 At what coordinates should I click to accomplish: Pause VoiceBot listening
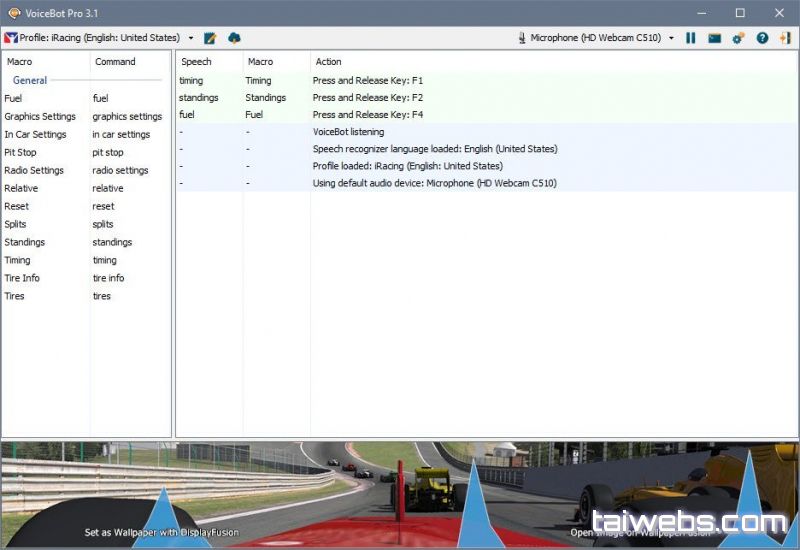(x=690, y=38)
